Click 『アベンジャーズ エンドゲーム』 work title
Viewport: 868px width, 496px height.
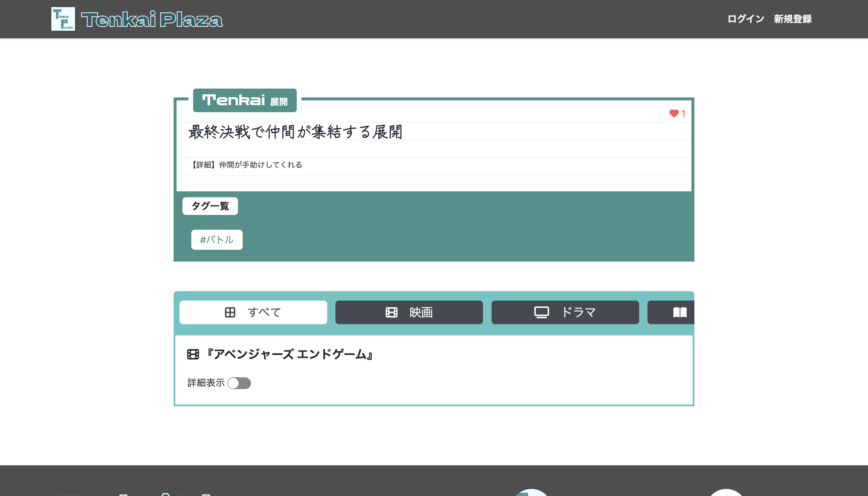pyautogui.click(x=290, y=354)
